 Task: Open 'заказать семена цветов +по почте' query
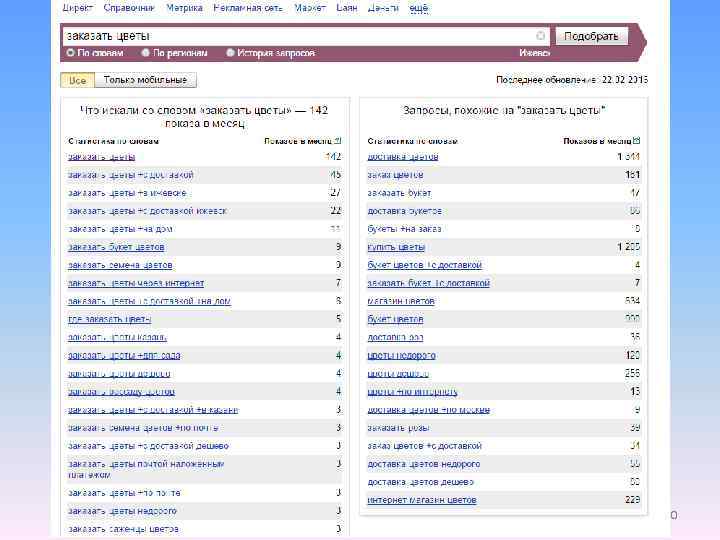(143, 428)
